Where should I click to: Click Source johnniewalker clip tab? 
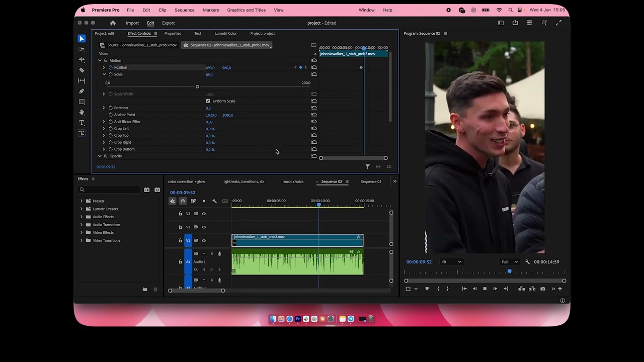point(138,45)
